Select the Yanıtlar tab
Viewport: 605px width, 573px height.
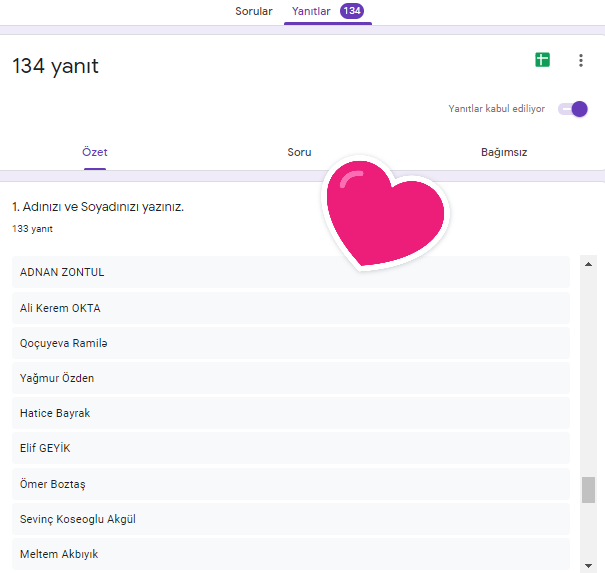coord(311,11)
